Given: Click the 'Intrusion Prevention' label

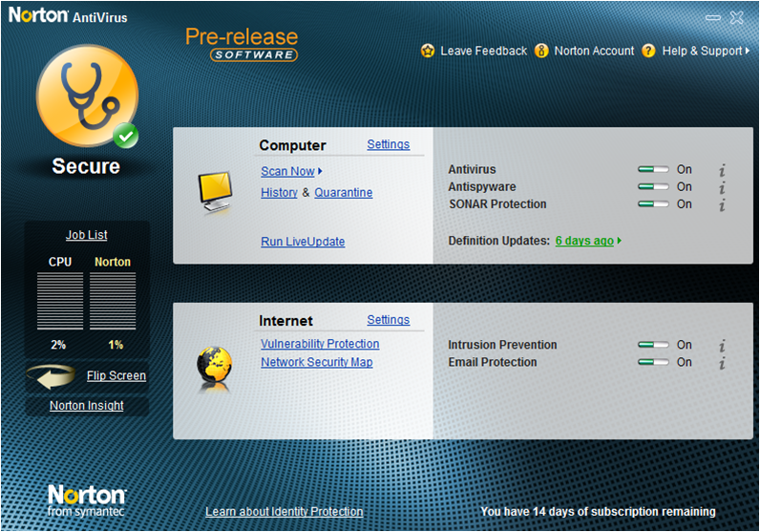Looking at the screenshot, I should click(502, 345).
